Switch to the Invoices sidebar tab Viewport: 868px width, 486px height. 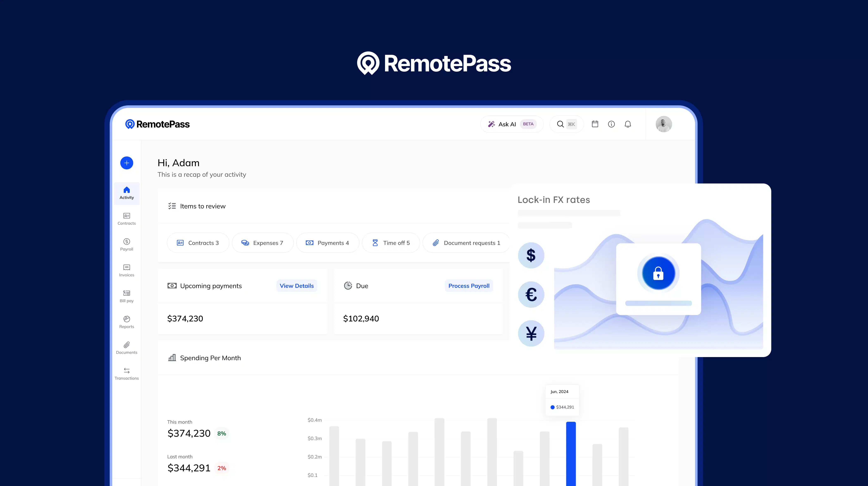click(x=127, y=270)
